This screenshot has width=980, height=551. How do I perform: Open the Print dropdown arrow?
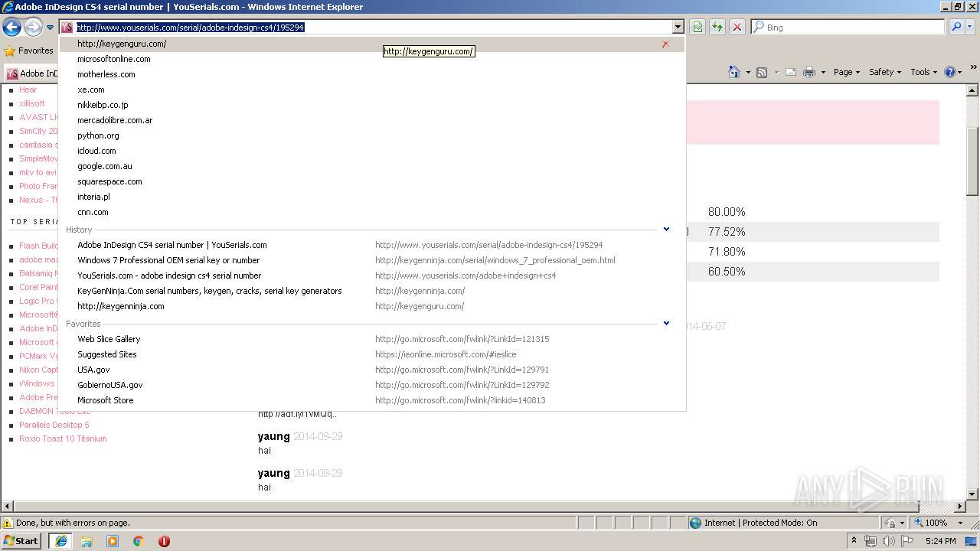point(823,72)
